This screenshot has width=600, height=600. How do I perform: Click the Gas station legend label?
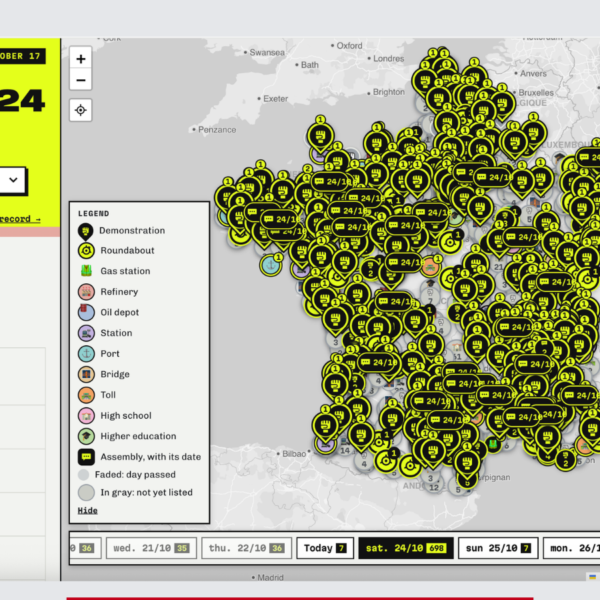click(x=125, y=271)
